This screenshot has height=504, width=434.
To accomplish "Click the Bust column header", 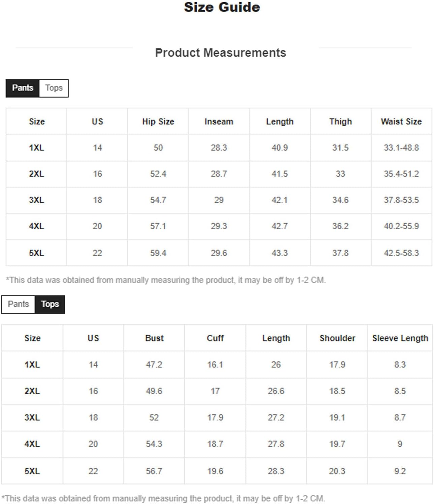I will (x=154, y=338).
